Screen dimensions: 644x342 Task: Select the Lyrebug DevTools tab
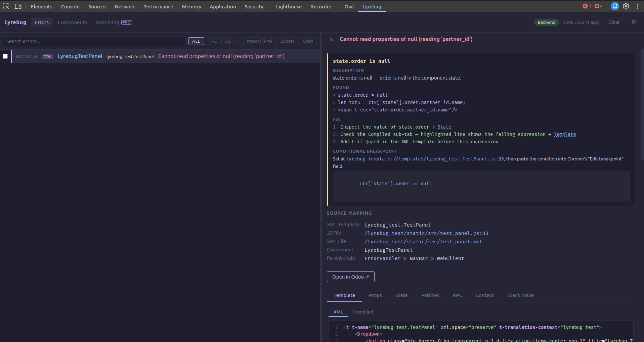pyautogui.click(x=372, y=7)
